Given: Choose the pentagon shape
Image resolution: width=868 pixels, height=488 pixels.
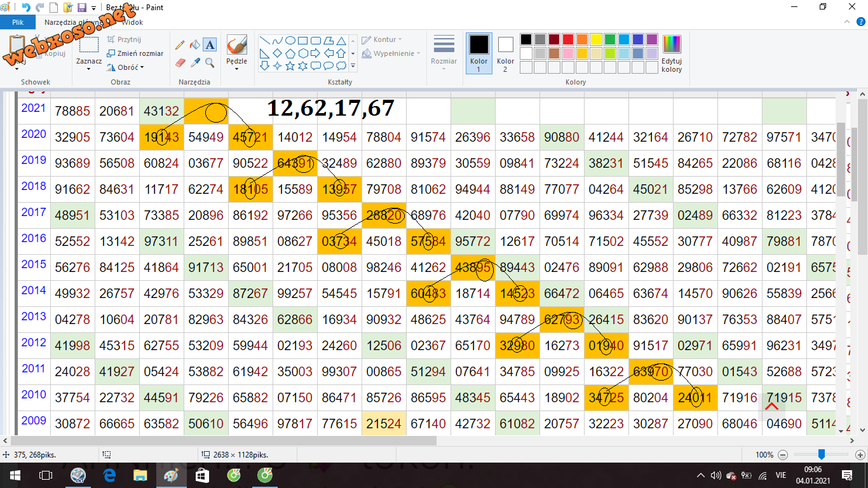Looking at the screenshot, I should (x=290, y=53).
